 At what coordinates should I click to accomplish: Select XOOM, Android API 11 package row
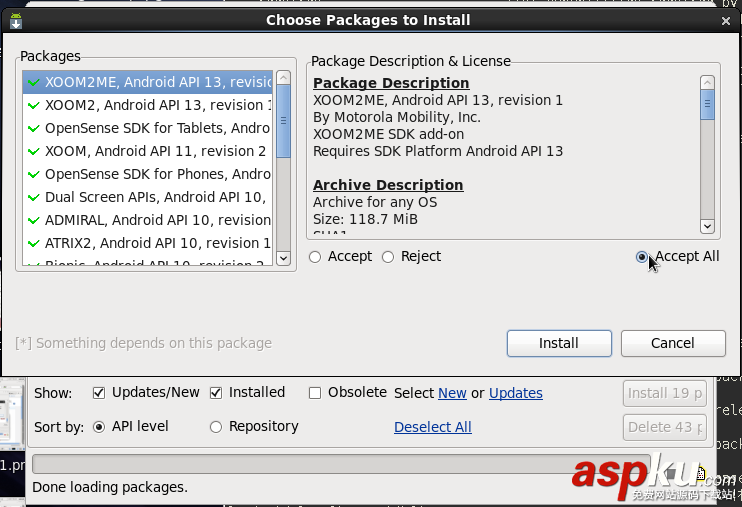click(148, 151)
